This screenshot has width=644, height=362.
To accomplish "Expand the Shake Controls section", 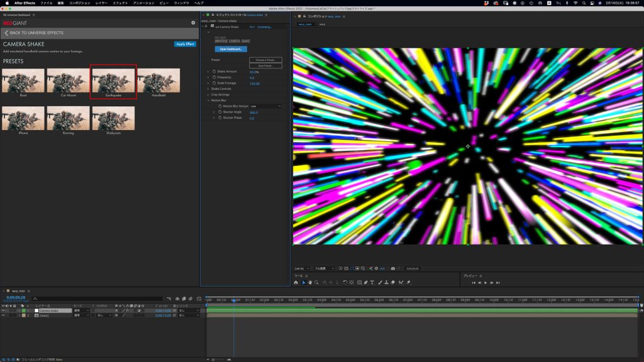I will tap(208, 89).
